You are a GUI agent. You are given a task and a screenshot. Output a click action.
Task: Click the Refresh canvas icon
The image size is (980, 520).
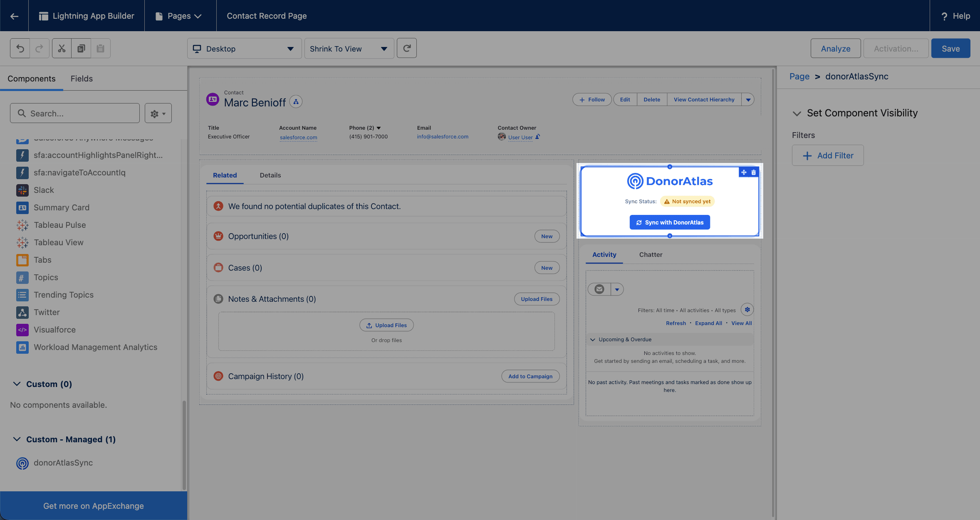click(406, 48)
